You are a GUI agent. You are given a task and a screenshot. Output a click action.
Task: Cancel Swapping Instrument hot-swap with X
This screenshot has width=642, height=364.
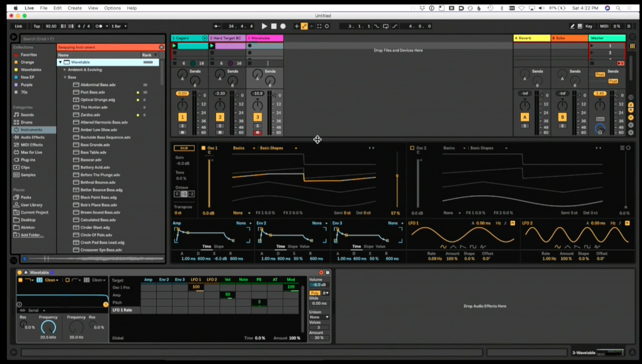(161, 47)
